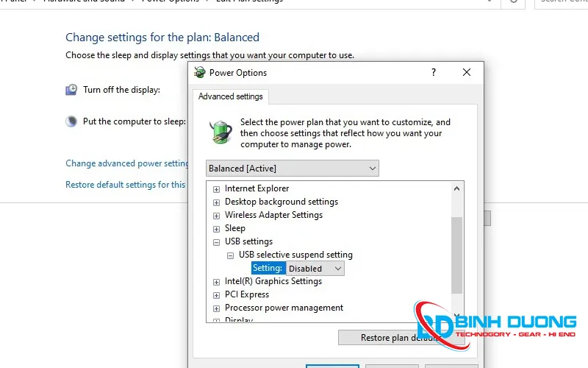The width and height of the screenshot is (588, 368).
Task: Select the Sleep row text
Action: pos(235,228)
